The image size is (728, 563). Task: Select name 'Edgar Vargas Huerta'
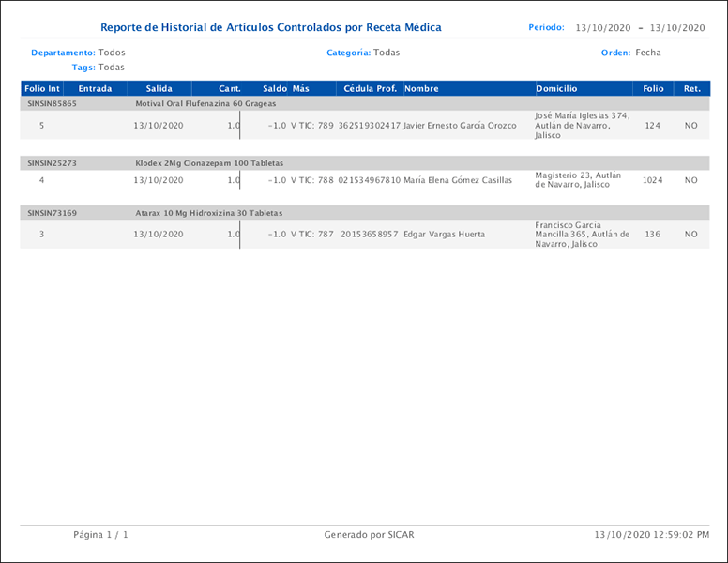click(x=445, y=235)
